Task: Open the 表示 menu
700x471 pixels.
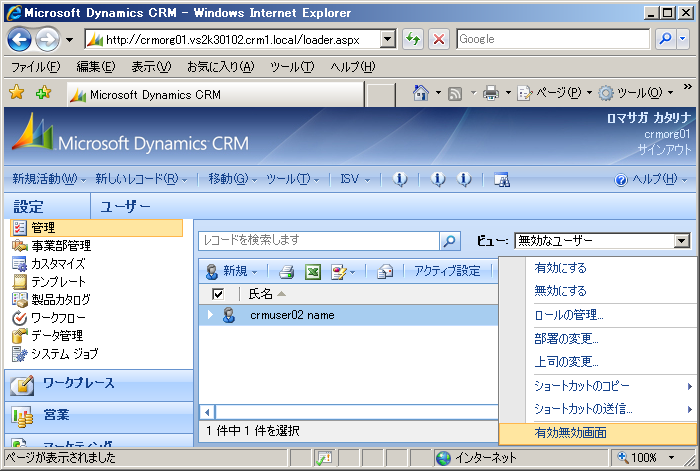Action: [151, 67]
